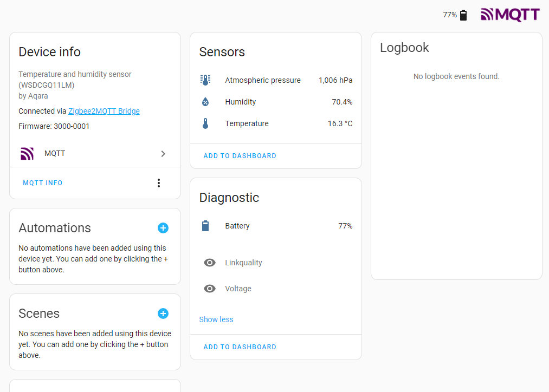549x392 pixels.
Task: Click the battery icon in the Diagnostic card
Action: tap(205, 226)
